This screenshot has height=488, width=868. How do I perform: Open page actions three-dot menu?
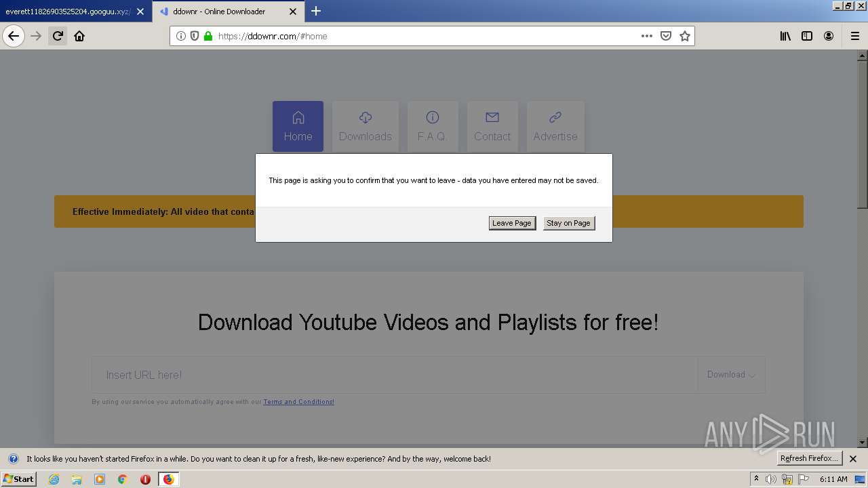pyautogui.click(x=647, y=36)
